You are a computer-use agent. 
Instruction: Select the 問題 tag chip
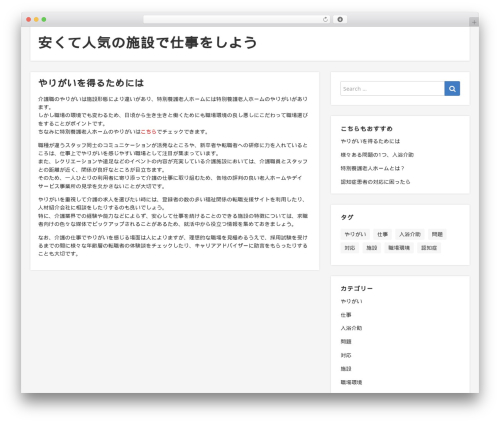(x=437, y=234)
